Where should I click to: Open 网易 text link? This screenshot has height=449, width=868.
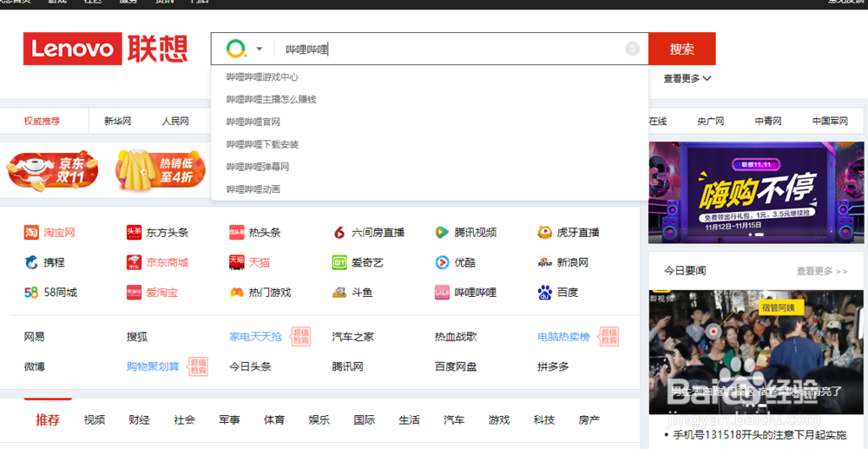pyautogui.click(x=35, y=337)
